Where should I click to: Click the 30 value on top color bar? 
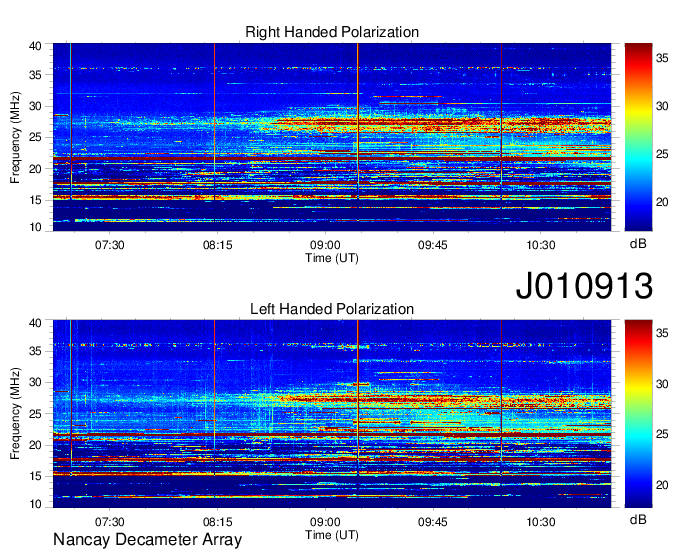pyautogui.click(x=662, y=106)
